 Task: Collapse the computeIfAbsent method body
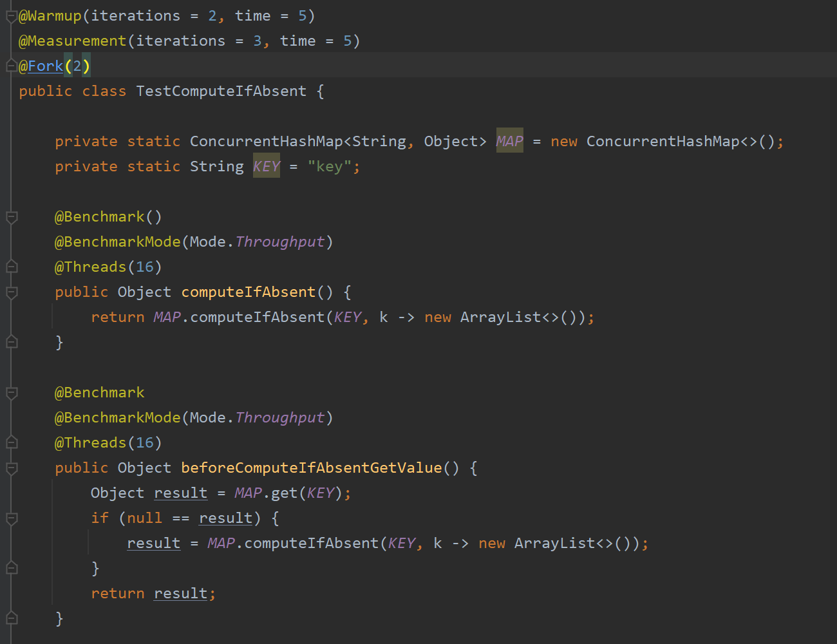pos(11,292)
